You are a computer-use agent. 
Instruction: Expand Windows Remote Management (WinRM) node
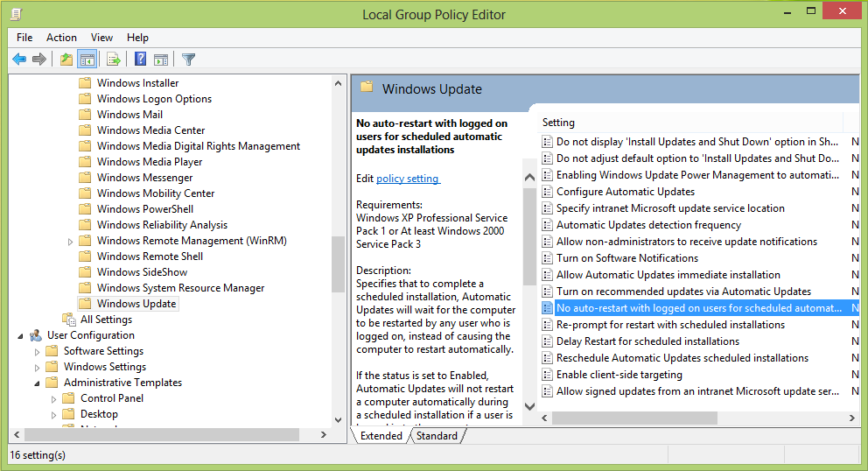point(71,241)
